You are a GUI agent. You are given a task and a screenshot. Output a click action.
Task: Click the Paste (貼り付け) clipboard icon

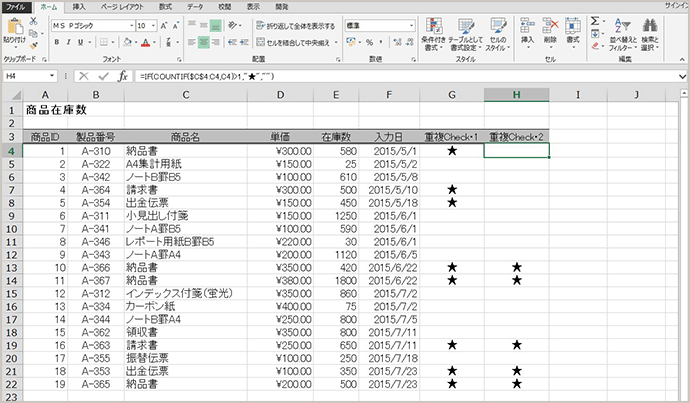[x=14, y=26]
